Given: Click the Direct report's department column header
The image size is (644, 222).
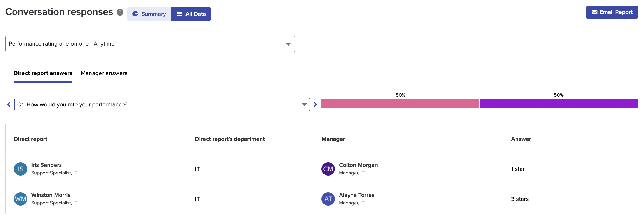Looking at the screenshot, I should coord(230,139).
